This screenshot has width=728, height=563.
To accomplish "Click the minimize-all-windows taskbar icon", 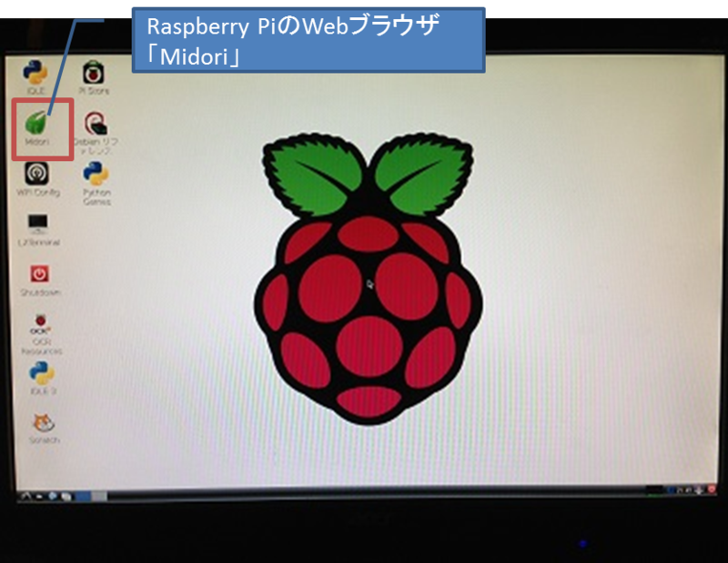I will (66, 497).
